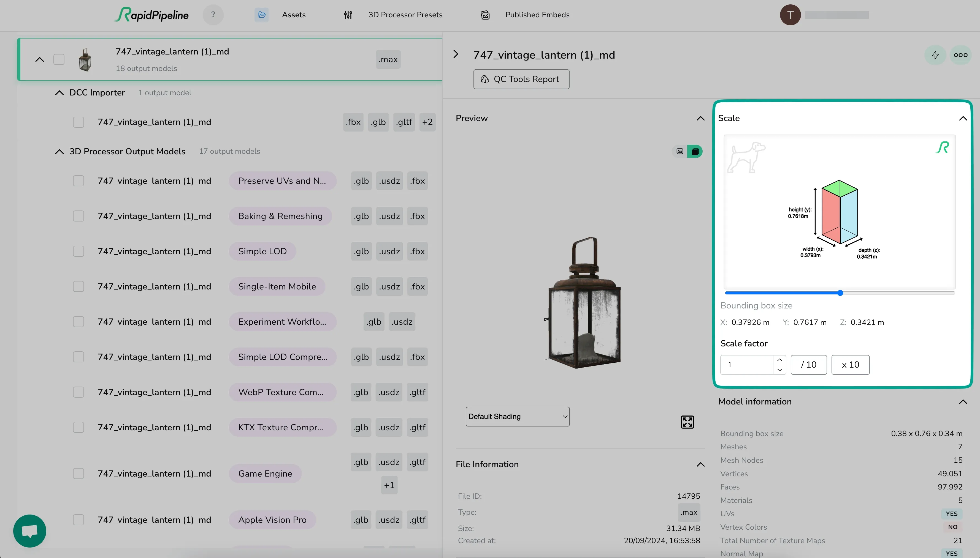Click the lightning bolt icon

tap(936, 55)
